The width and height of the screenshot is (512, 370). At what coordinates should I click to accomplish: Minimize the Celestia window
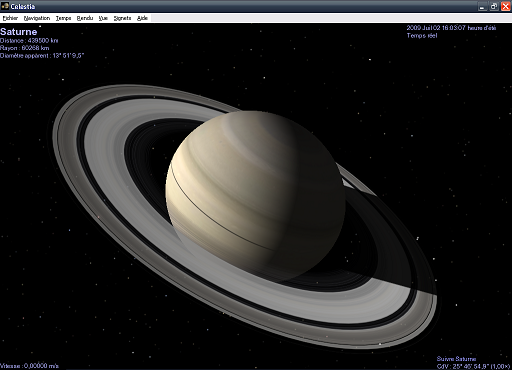(x=482, y=7)
